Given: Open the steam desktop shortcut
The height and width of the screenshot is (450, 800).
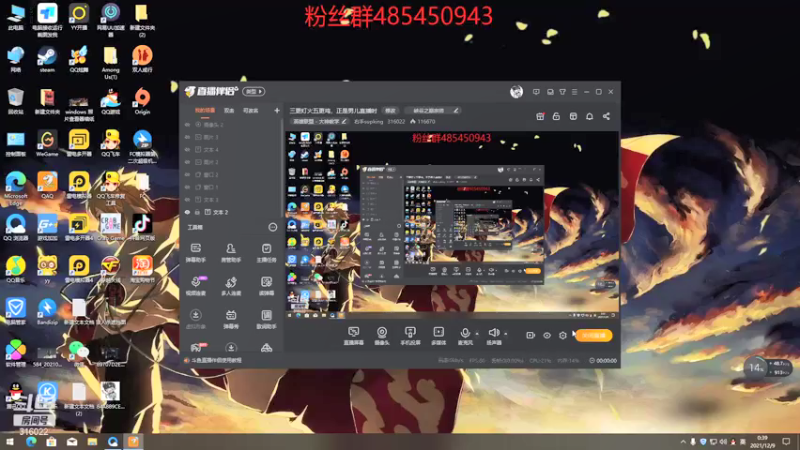Looking at the screenshot, I should pyautogui.click(x=47, y=60).
